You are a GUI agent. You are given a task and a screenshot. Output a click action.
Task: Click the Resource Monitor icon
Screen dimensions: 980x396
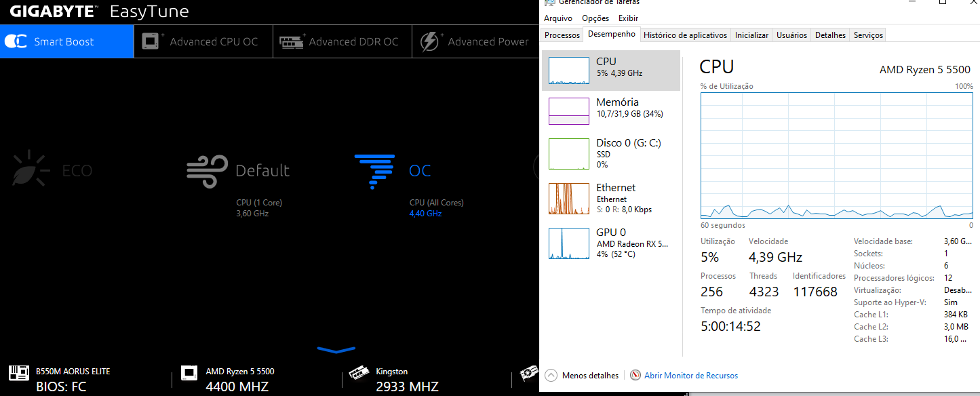pyautogui.click(x=635, y=375)
